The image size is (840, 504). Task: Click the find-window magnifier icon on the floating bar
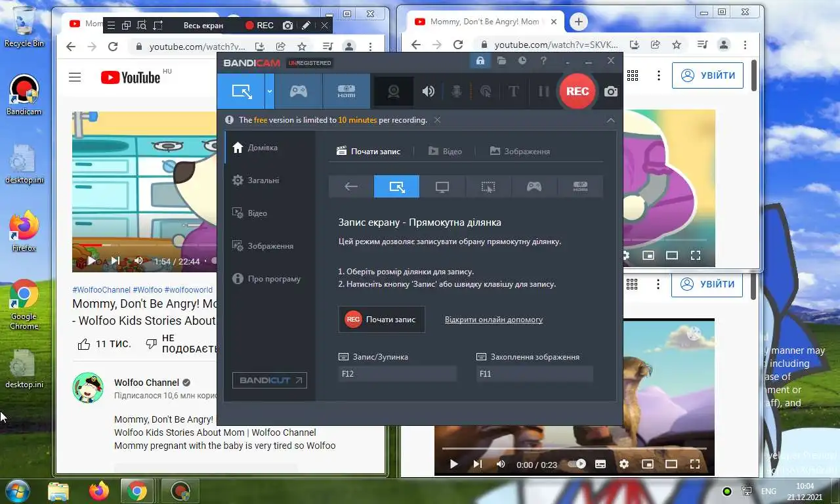[142, 26]
